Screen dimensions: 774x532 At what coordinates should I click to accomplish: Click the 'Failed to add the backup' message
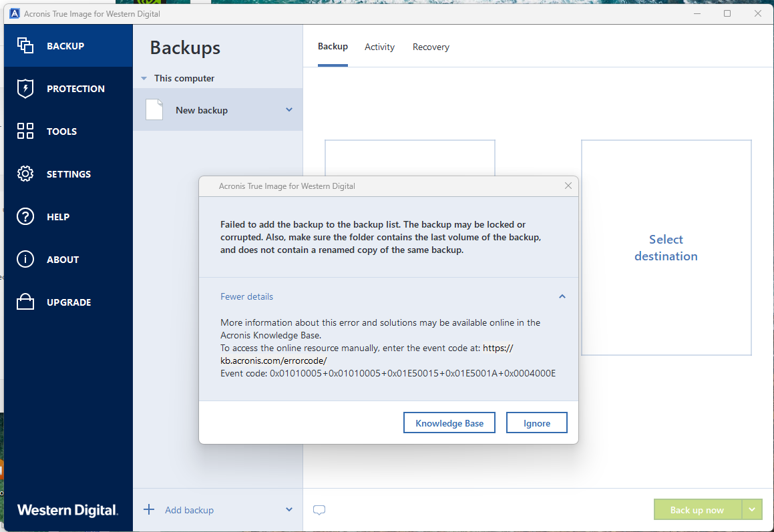pos(381,237)
